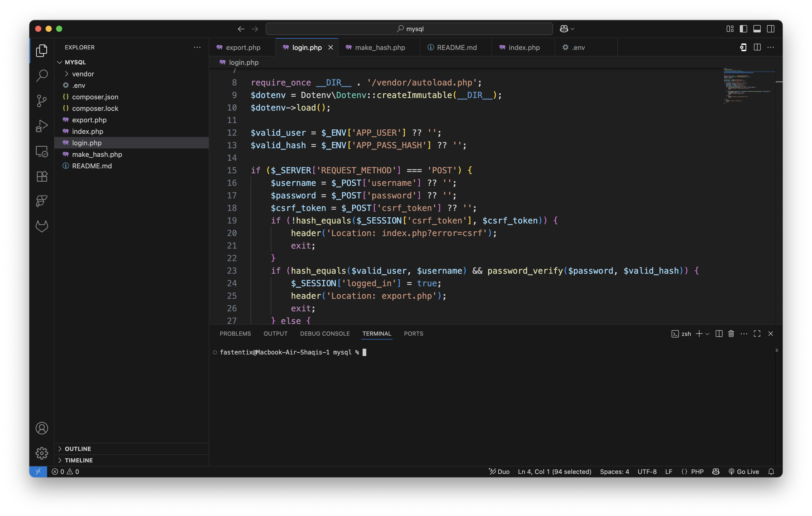The image size is (812, 516).
Task: Click the mysql command center search box
Action: [409, 29]
